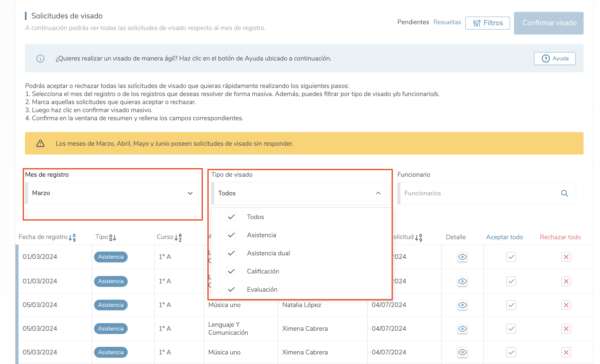Sort by Fecha de registro column icon
The height and width of the screenshot is (364, 600).
72,237
